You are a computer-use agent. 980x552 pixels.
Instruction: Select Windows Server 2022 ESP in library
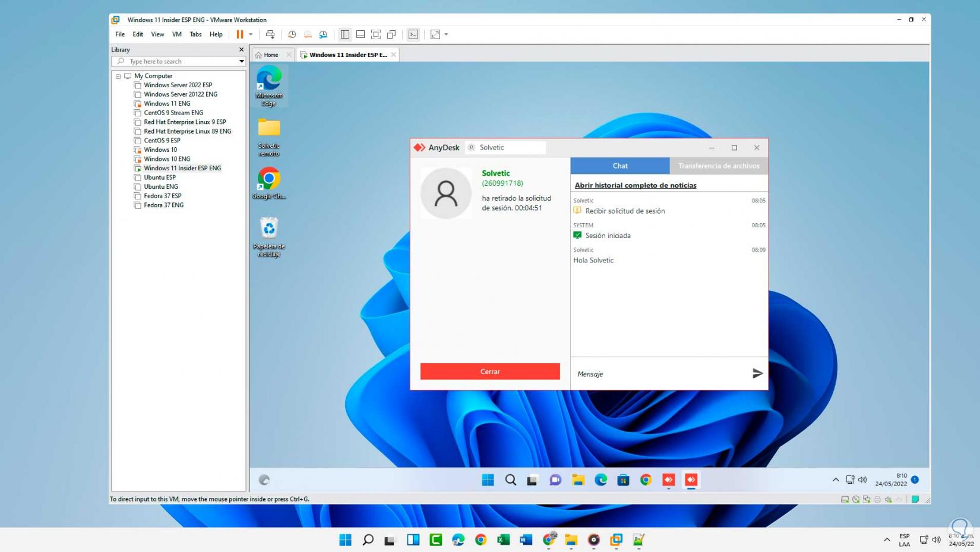click(x=178, y=85)
